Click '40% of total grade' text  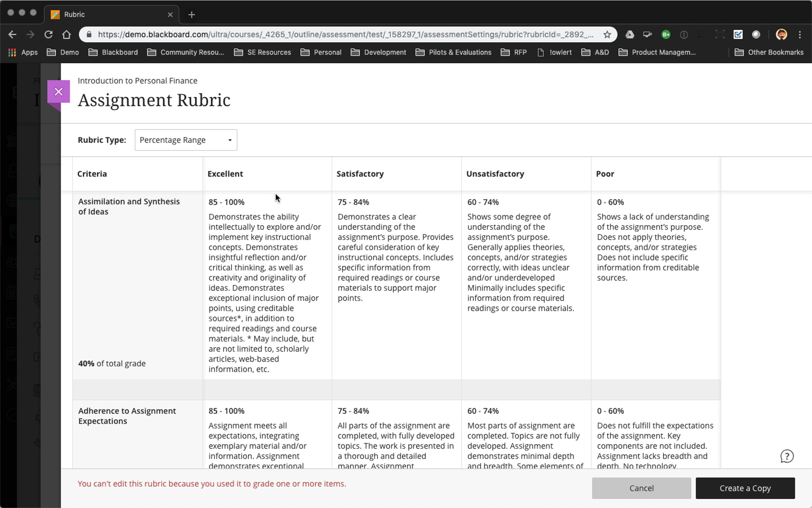tap(112, 363)
